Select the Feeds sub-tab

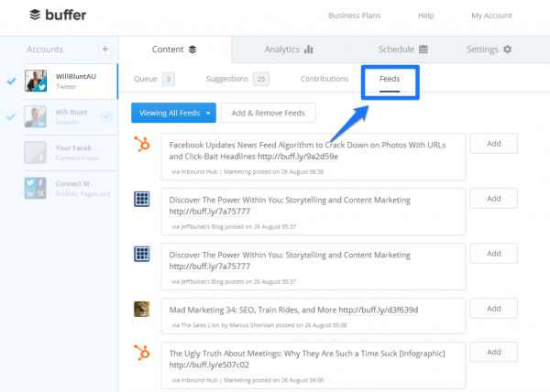point(390,79)
